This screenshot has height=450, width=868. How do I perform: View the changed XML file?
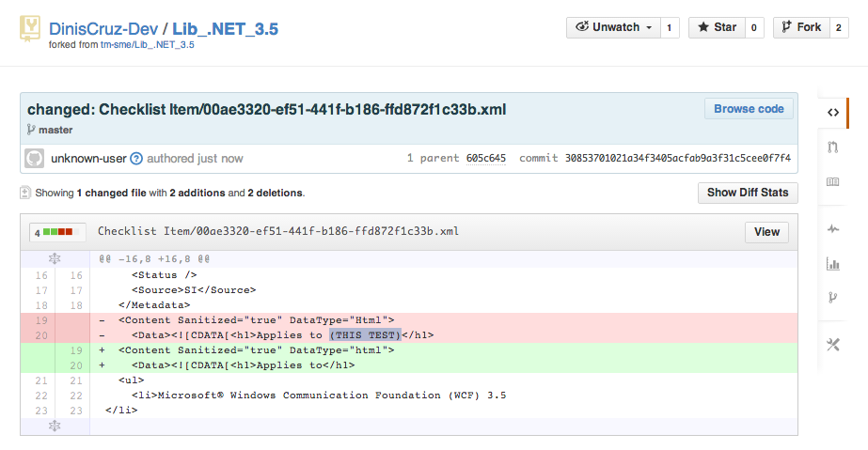[766, 232]
